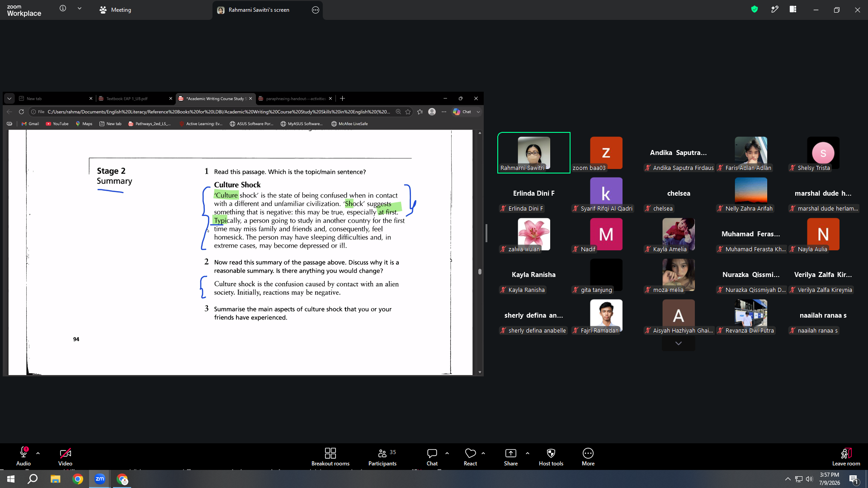Open the Participants panel
The image size is (868, 488).
[382, 456]
